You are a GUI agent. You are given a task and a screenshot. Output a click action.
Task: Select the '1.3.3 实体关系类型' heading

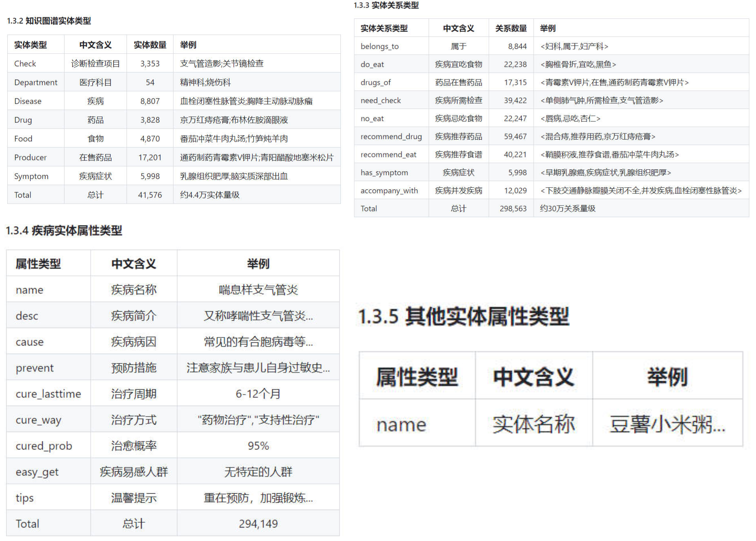click(386, 5)
